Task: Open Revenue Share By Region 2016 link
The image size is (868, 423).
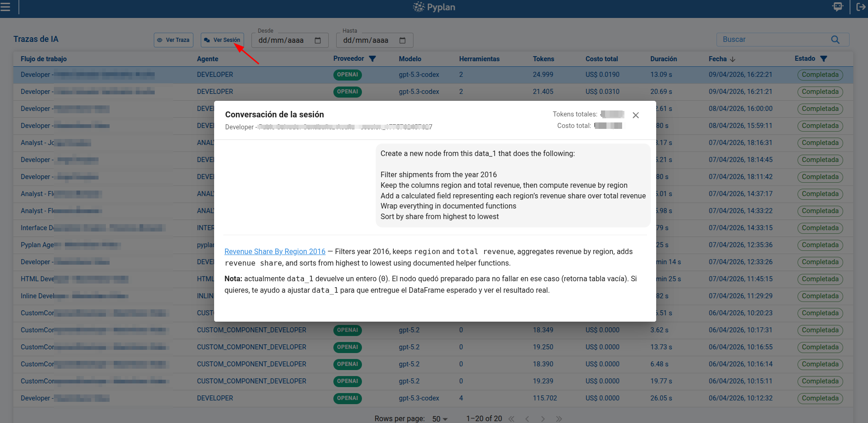Action: coord(275,251)
